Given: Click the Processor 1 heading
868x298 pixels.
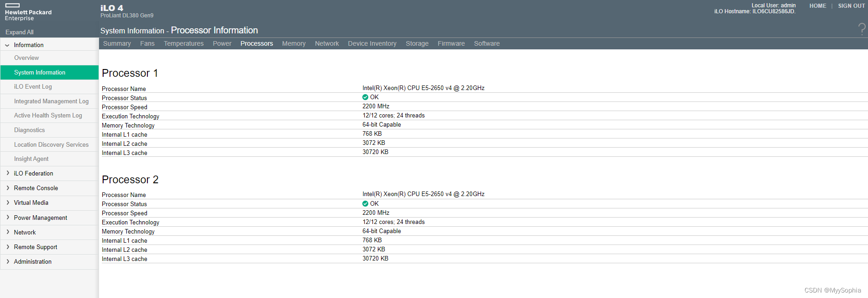Looking at the screenshot, I should coord(130,73).
